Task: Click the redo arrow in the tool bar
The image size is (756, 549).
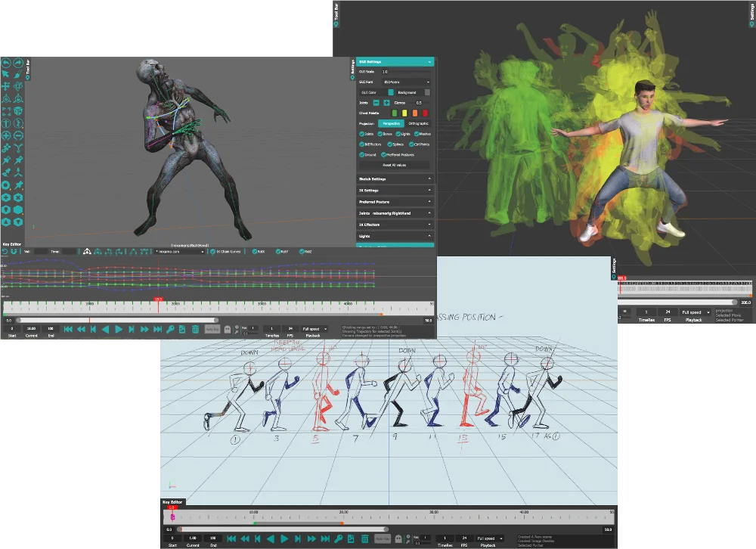Action: tap(17, 61)
